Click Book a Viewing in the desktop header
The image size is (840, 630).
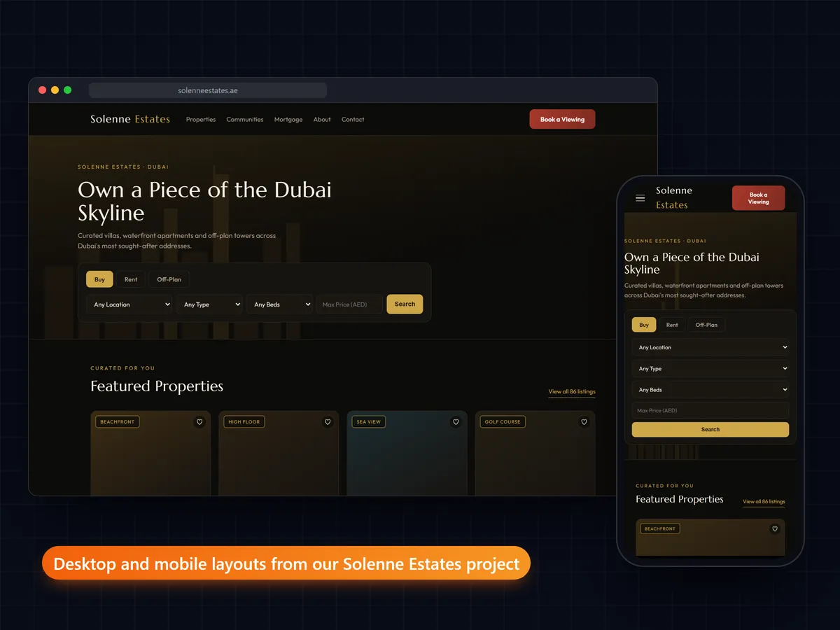(562, 119)
